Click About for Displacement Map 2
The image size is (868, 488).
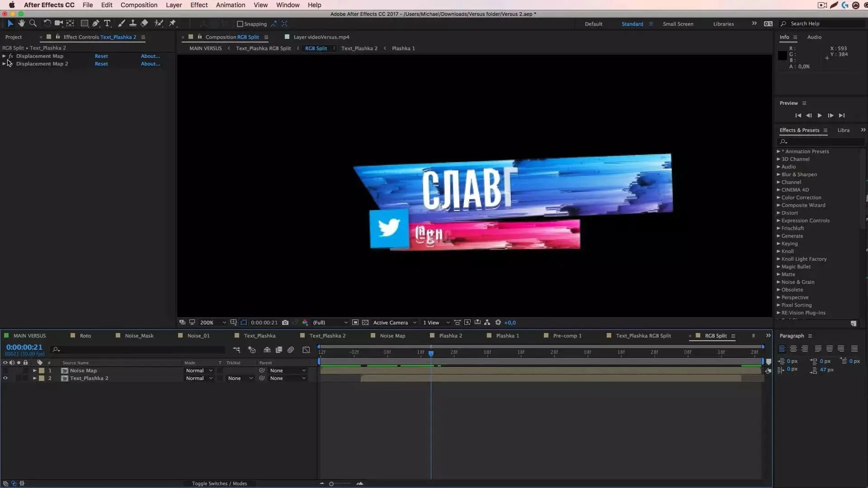coord(151,64)
